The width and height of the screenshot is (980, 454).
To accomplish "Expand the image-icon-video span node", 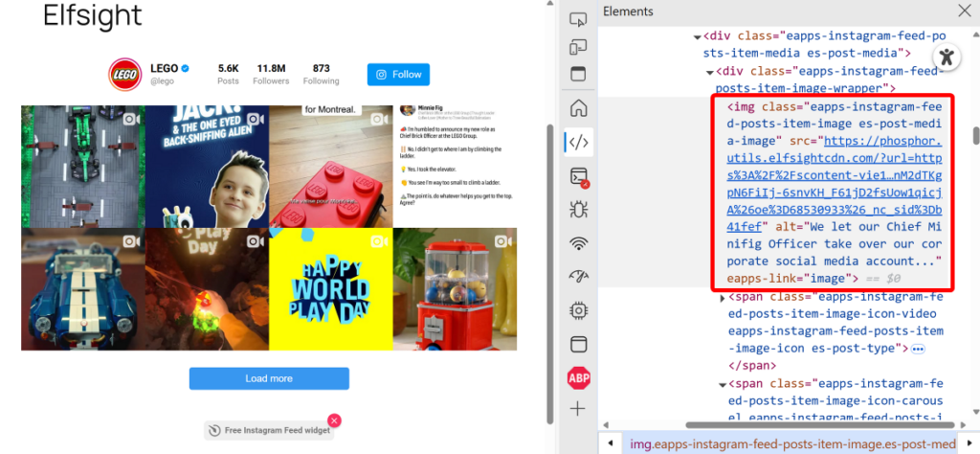I will click(723, 298).
